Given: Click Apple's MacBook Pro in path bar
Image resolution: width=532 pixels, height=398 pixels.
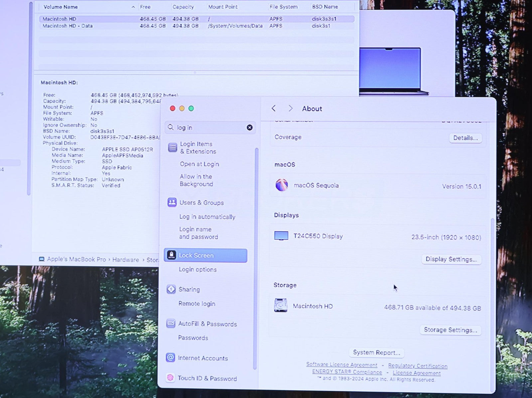Looking at the screenshot, I should (x=76, y=259).
